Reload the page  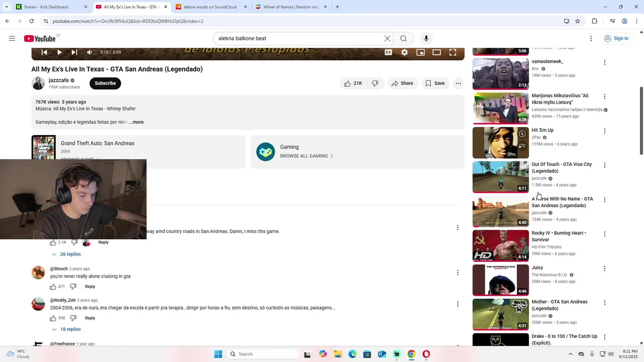point(31,21)
